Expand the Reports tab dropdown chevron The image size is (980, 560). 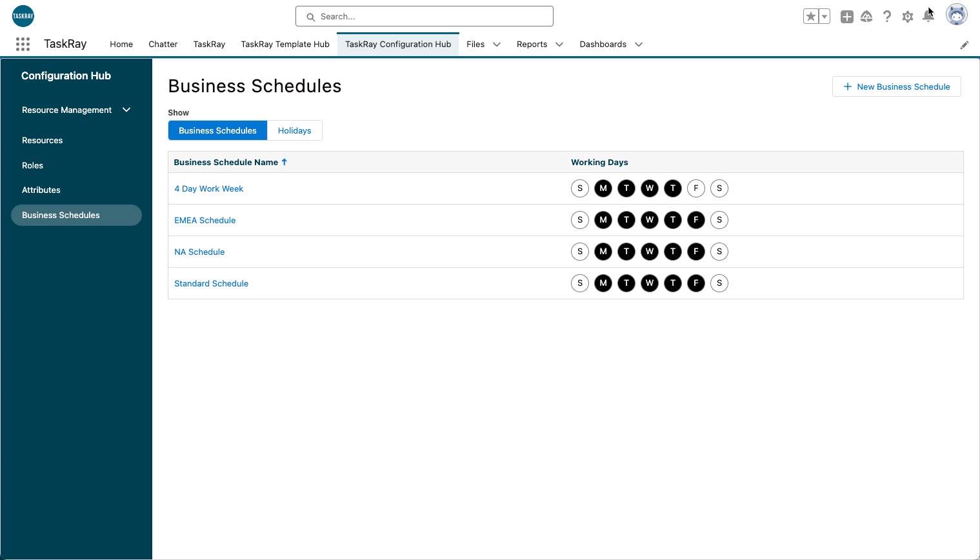[x=559, y=45]
